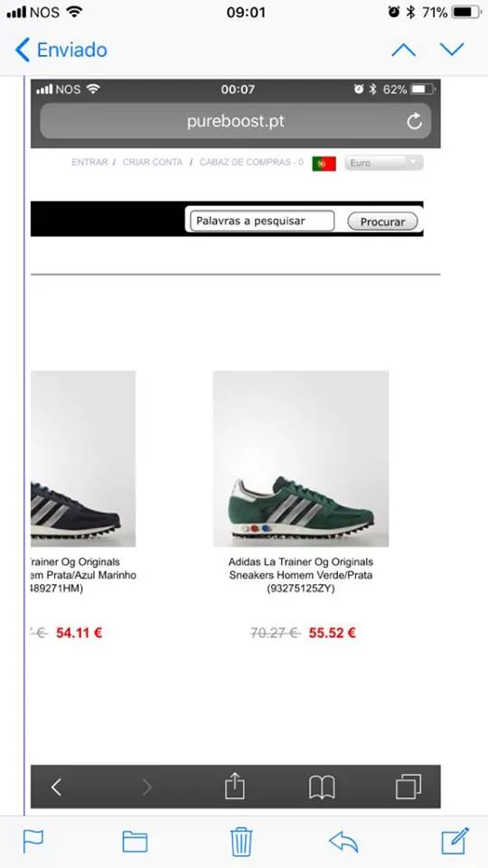Tap the reload icon in address bar
The height and width of the screenshot is (868, 488).
click(415, 121)
